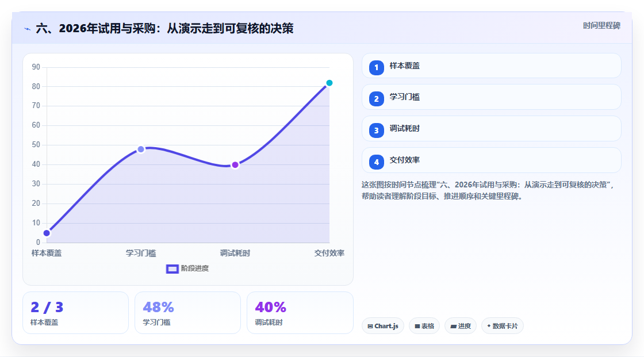Select the 样本覆盖 data point on the chart

pyautogui.click(x=47, y=233)
